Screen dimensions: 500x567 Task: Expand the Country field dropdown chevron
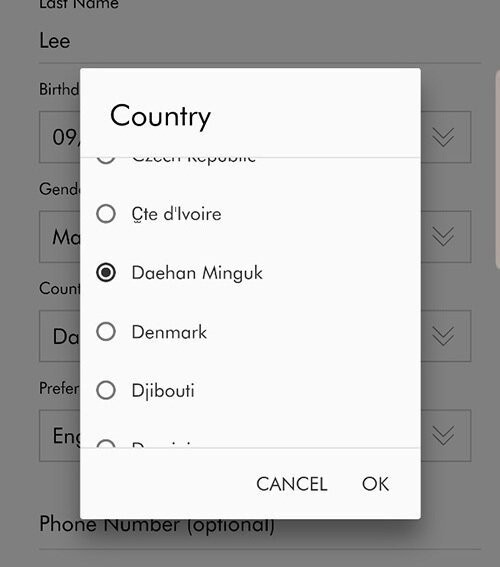443,336
